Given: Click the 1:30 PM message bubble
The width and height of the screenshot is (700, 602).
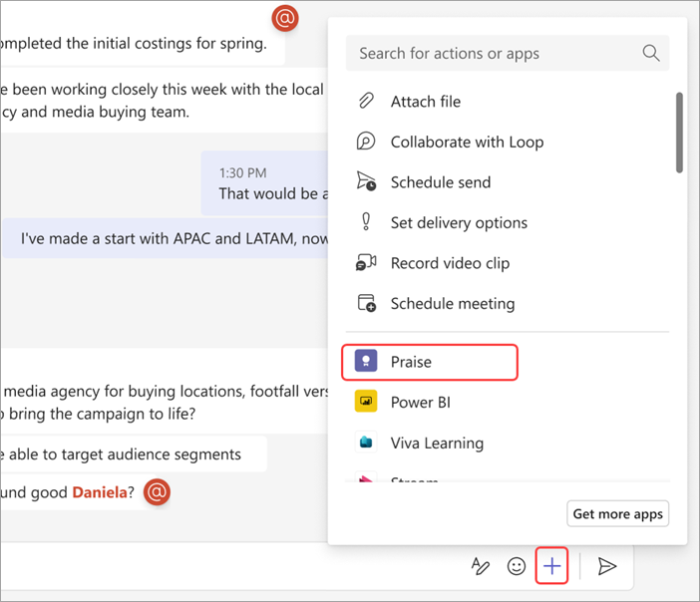Looking at the screenshot, I should point(265,183).
